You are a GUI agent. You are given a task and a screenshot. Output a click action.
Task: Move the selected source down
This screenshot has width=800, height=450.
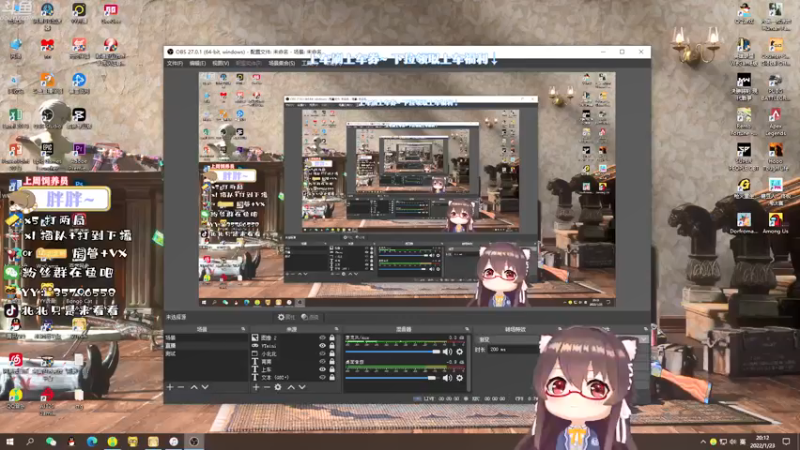[302, 387]
